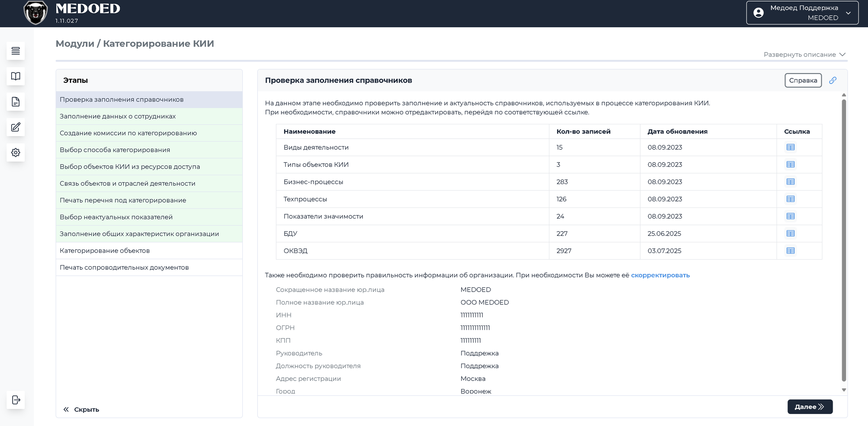Click the Далее button
Screen dimensions: 868x426
click(810, 407)
